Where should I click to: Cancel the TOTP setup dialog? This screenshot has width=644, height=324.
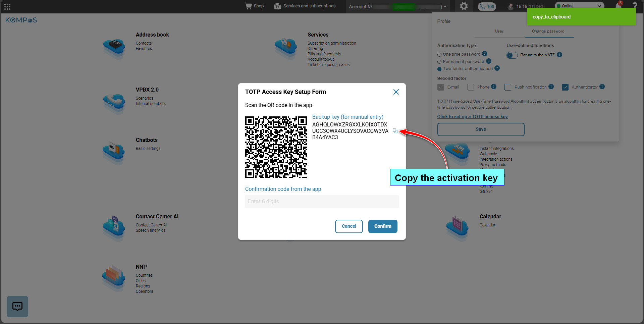click(x=349, y=226)
